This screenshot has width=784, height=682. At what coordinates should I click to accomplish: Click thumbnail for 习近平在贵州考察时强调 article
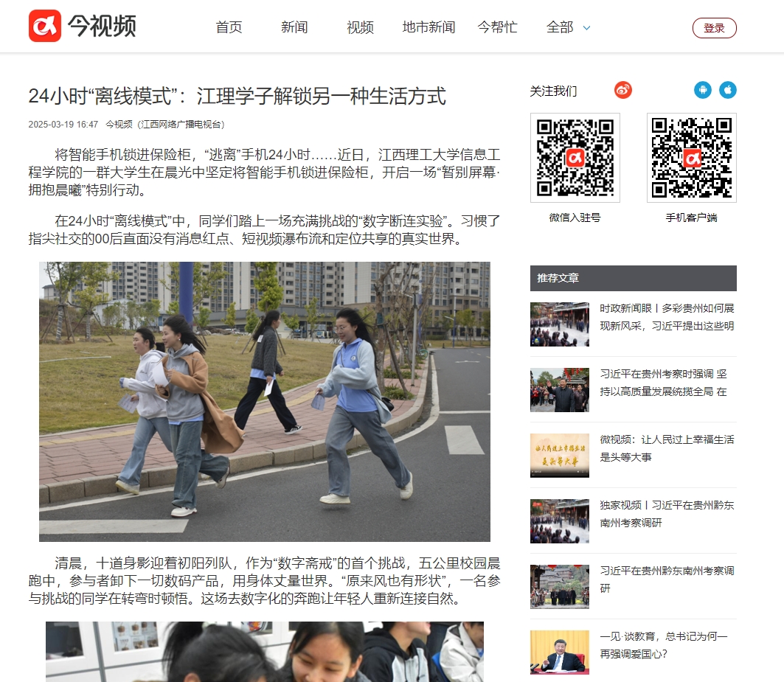(x=560, y=390)
